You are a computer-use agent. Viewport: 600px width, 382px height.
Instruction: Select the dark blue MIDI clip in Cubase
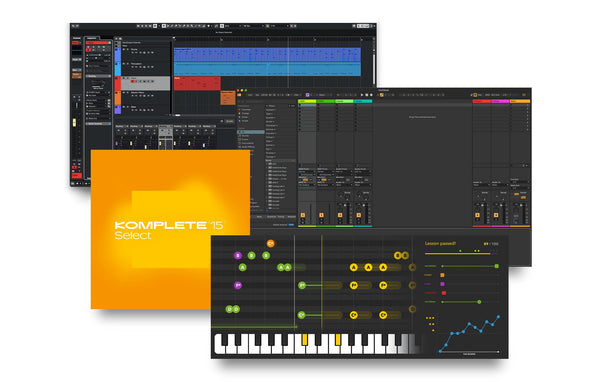pyautogui.click(x=267, y=54)
